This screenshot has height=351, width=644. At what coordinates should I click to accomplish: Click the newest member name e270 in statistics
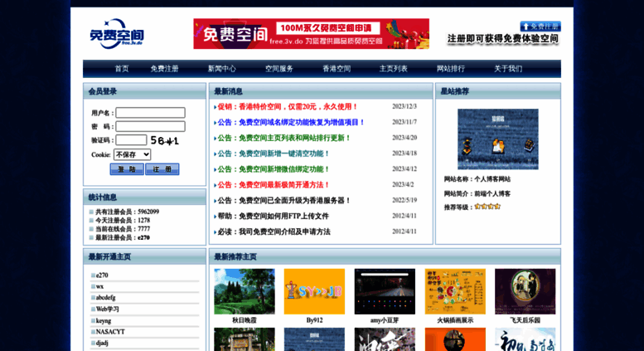143,237
